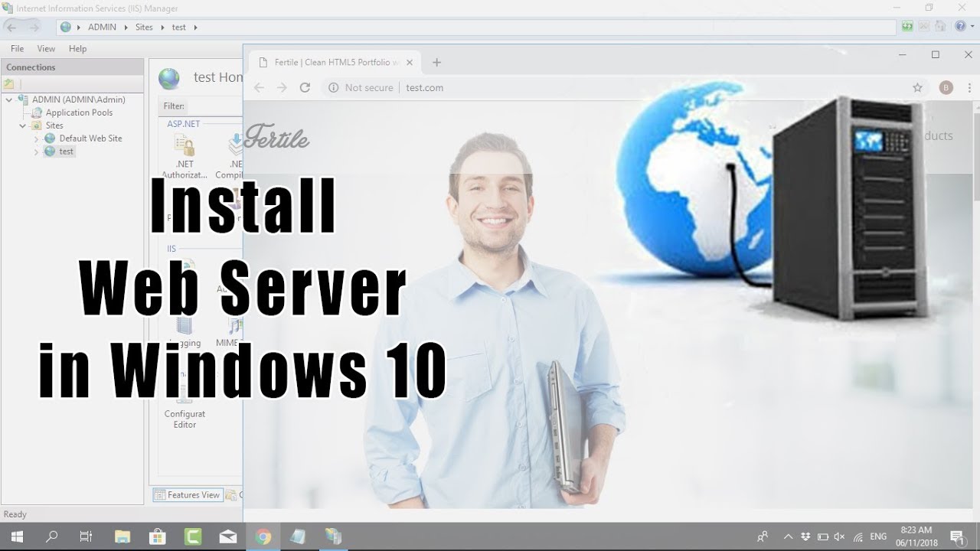
Task: Click the IIS Manager back arrow
Action: (11, 28)
